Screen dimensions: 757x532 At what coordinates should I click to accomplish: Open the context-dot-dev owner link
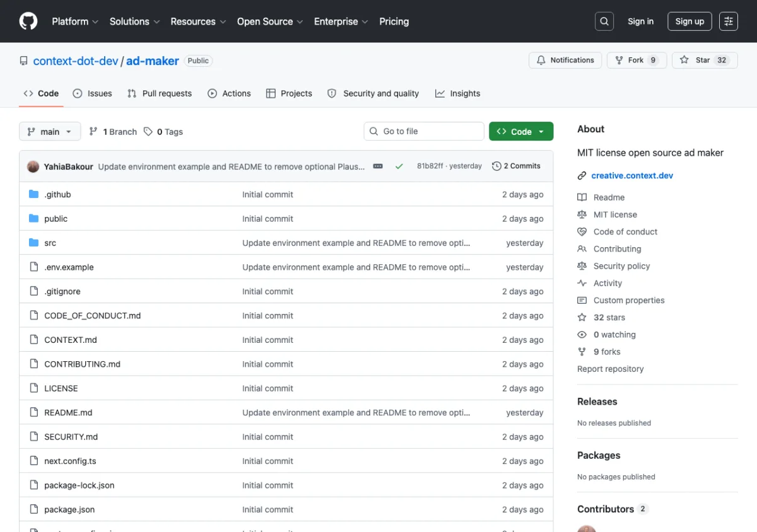[76, 61]
